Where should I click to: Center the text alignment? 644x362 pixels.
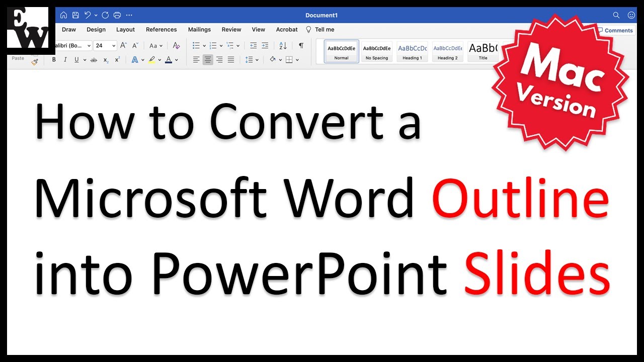pyautogui.click(x=208, y=60)
